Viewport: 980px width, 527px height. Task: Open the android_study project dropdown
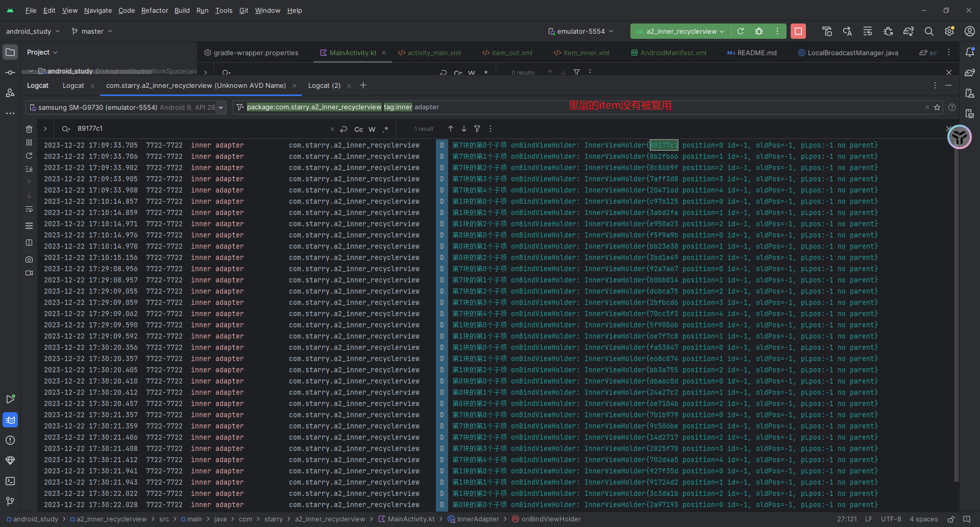pyautogui.click(x=33, y=31)
